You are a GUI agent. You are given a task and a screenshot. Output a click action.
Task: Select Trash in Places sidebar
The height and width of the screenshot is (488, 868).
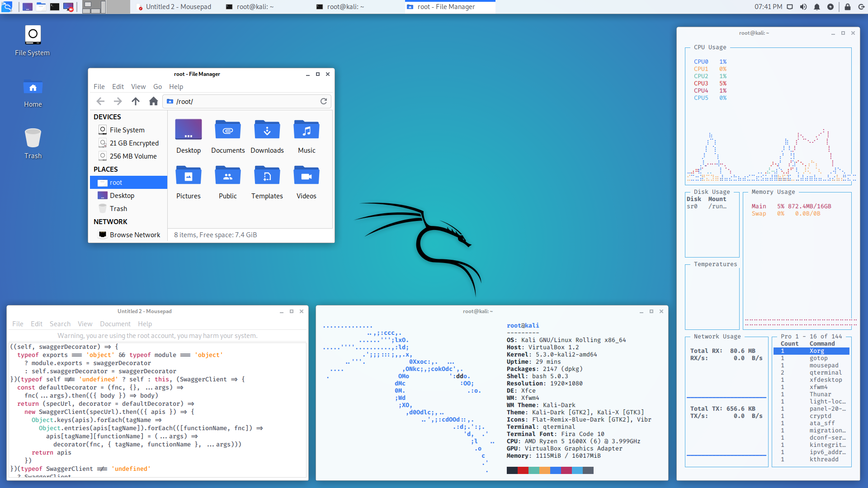click(129, 209)
